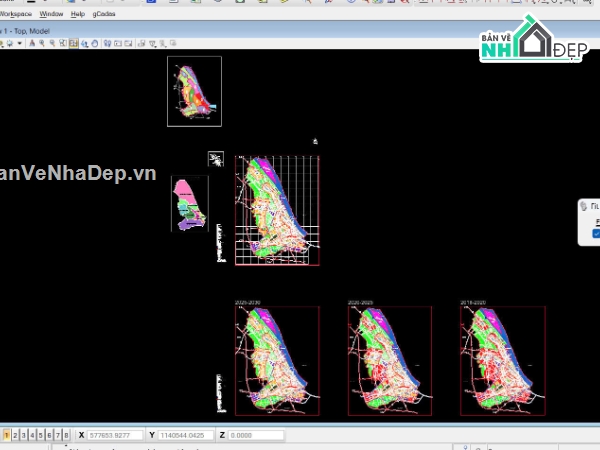Open the Help menu
Screen dimensions: 600x450
tap(77, 15)
